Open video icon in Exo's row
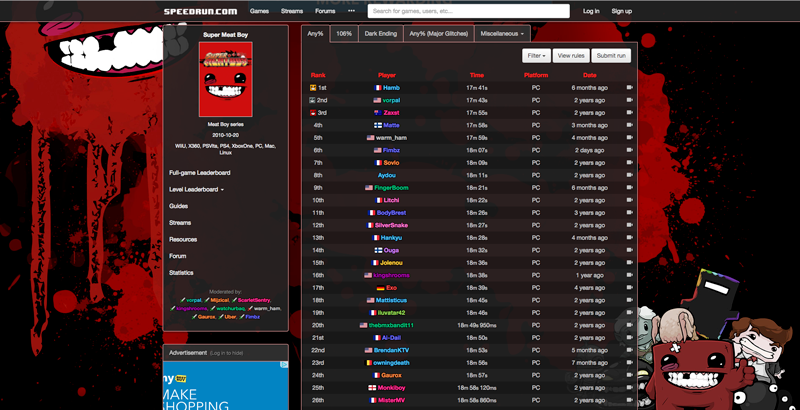800x410 pixels. (629, 288)
